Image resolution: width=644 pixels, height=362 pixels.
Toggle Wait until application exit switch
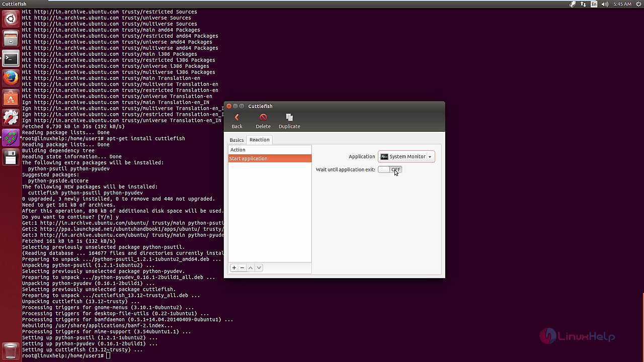(390, 169)
